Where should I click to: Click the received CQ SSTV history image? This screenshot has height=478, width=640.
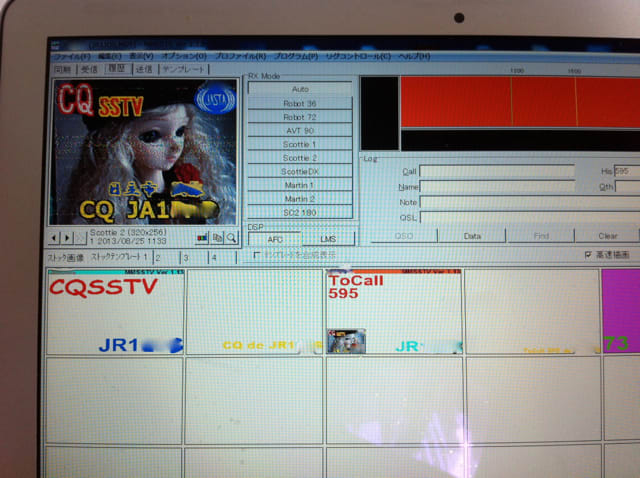[x=143, y=152]
